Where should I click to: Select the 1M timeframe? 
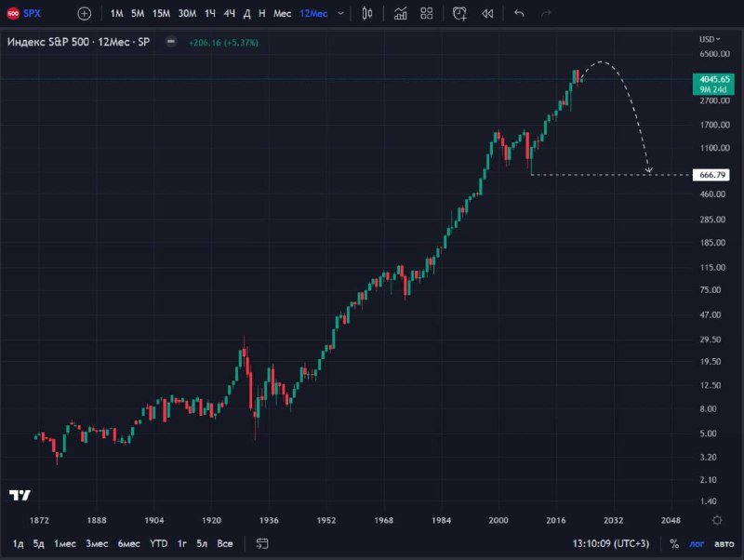[116, 14]
